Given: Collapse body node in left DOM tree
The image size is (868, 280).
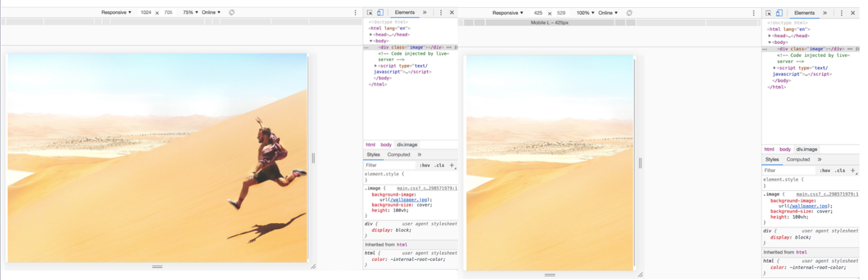Looking at the screenshot, I should (x=371, y=41).
